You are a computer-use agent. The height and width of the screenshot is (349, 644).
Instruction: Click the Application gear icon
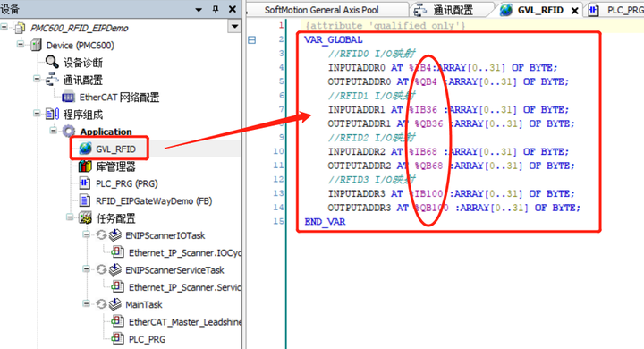point(69,132)
